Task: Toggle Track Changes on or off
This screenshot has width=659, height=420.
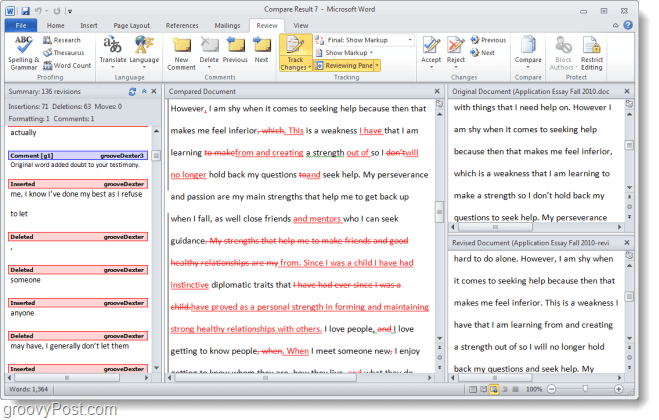Action: point(295,45)
